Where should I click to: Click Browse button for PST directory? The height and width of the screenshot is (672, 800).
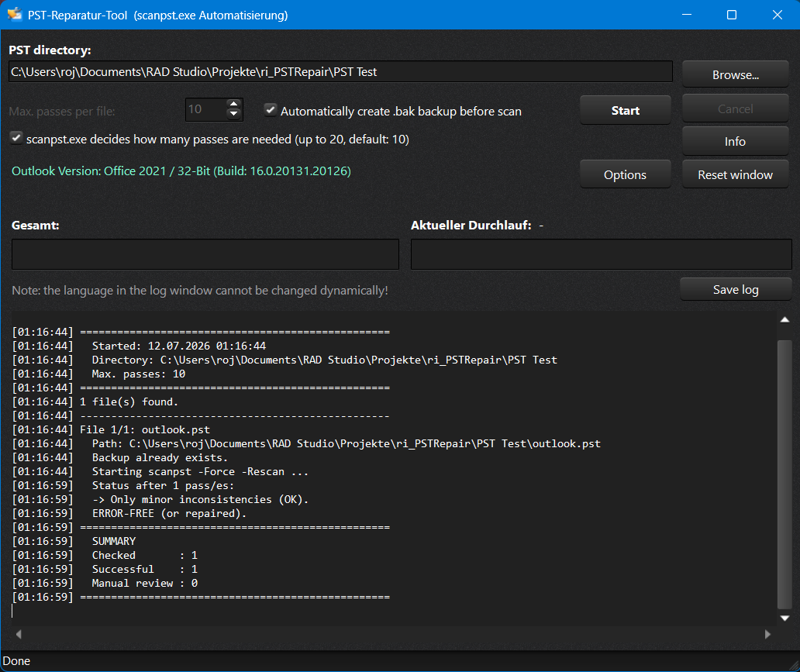(735, 74)
